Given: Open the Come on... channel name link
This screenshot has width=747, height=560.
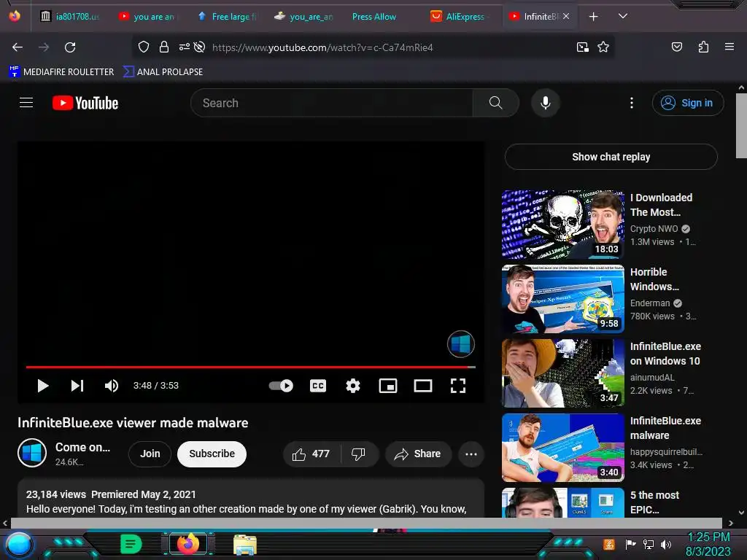Looking at the screenshot, I should (x=83, y=447).
